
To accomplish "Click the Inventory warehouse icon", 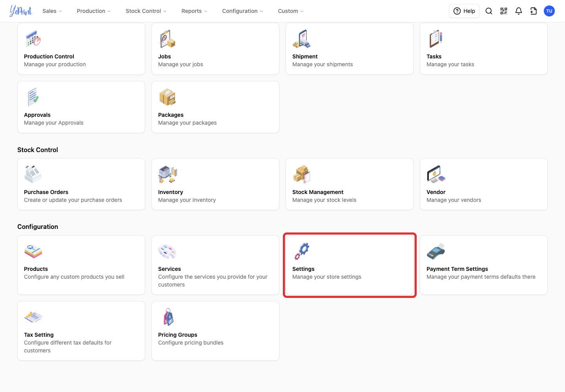I will [168, 174].
